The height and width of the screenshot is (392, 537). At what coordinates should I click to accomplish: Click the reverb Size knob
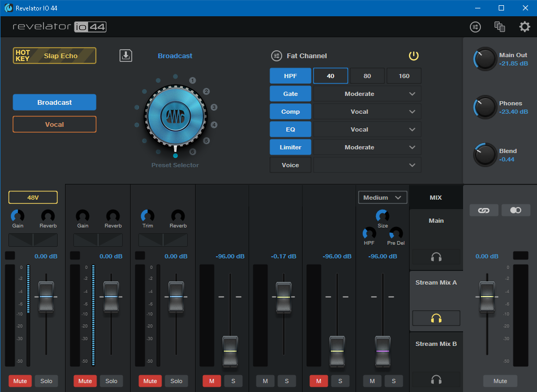pos(382,216)
